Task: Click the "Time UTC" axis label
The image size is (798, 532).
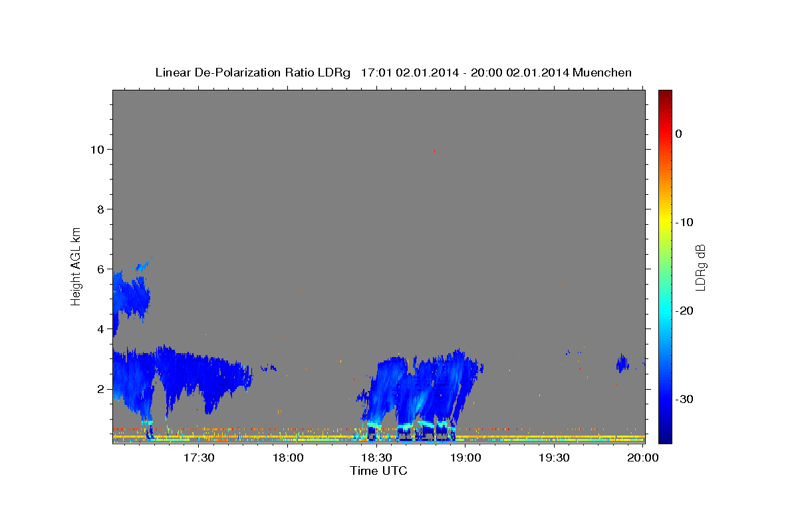Action: tap(378, 471)
